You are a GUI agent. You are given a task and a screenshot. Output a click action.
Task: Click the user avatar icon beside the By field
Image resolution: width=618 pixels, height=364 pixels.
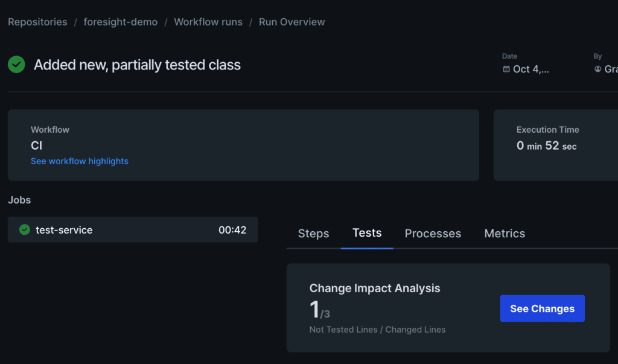pyautogui.click(x=597, y=69)
